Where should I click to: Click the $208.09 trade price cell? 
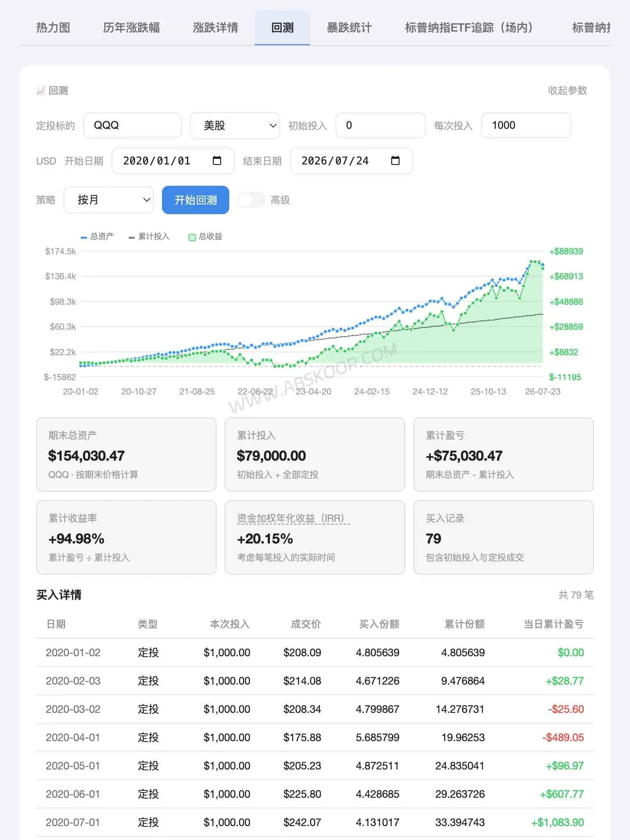point(302,653)
